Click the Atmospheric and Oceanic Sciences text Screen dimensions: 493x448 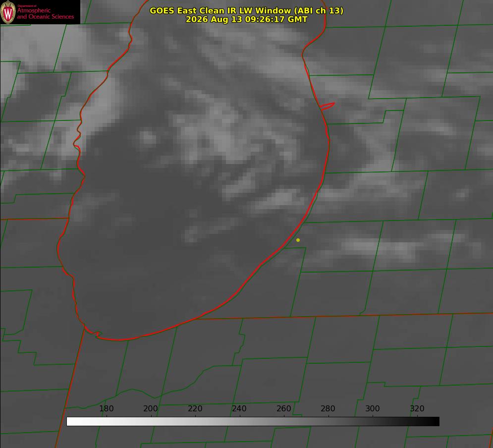(45, 13)
